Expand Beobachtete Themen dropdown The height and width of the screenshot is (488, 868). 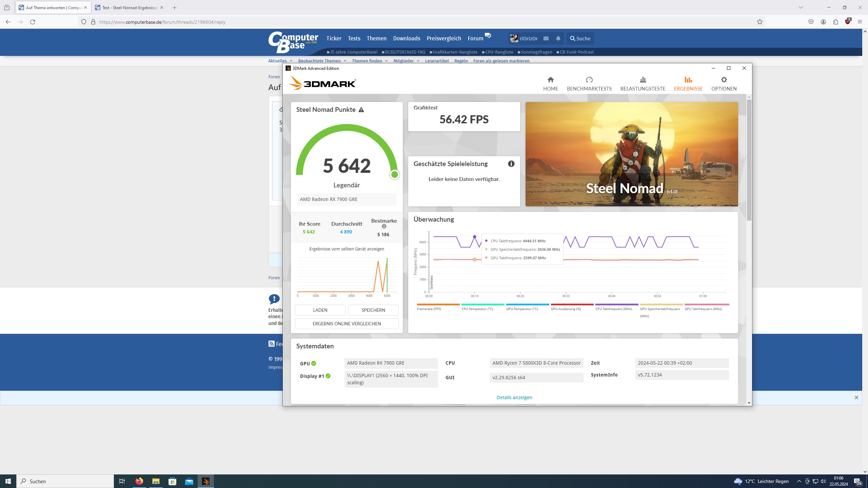pyautogui.click(x=345, y=61)
